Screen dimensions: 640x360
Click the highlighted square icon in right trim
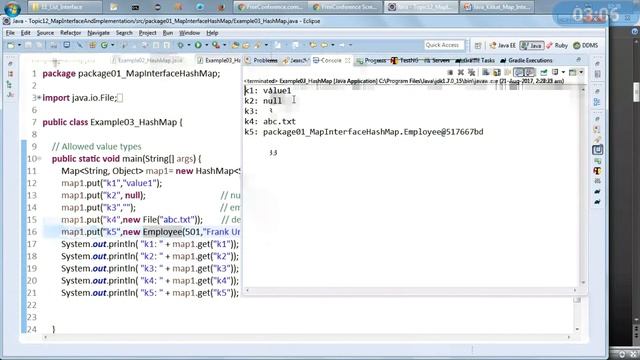(598, 150)
